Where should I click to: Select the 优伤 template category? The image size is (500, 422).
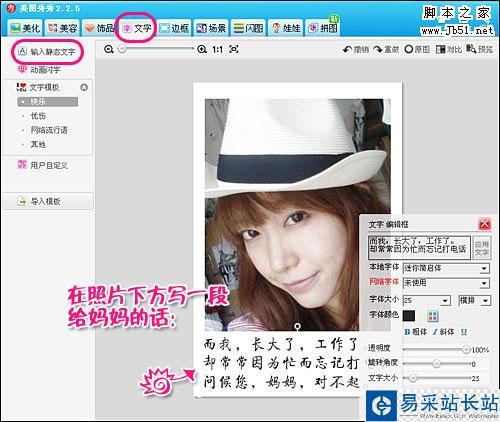38,116
